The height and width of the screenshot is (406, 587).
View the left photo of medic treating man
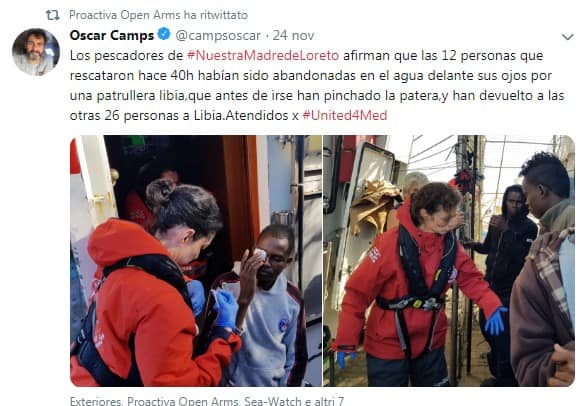tap(196, 261)
